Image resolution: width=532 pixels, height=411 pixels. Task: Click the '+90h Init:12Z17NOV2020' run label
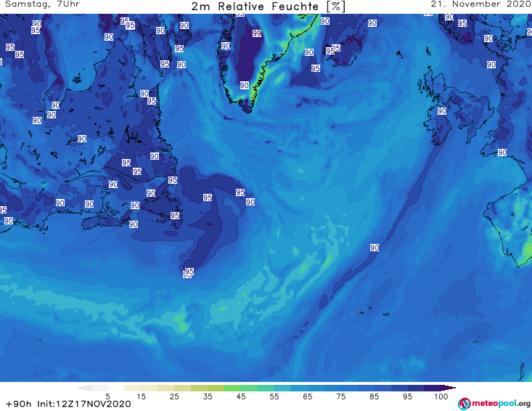[68, 404]
